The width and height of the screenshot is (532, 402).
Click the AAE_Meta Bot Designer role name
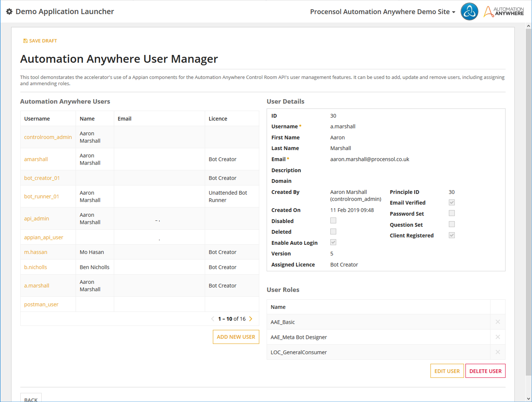(x=299, y=337)
